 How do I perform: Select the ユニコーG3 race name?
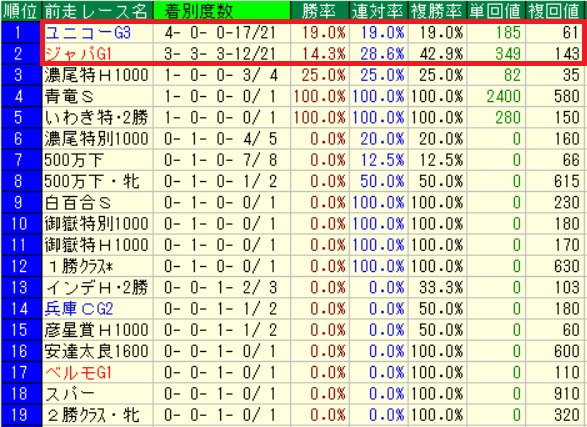coord(88,33)
